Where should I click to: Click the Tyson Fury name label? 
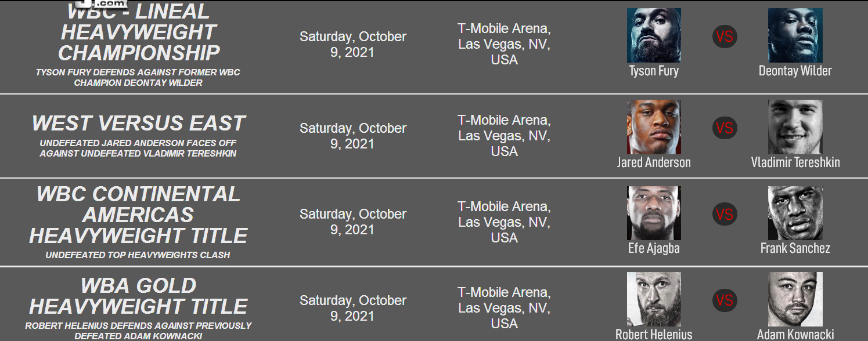[654, 71]
